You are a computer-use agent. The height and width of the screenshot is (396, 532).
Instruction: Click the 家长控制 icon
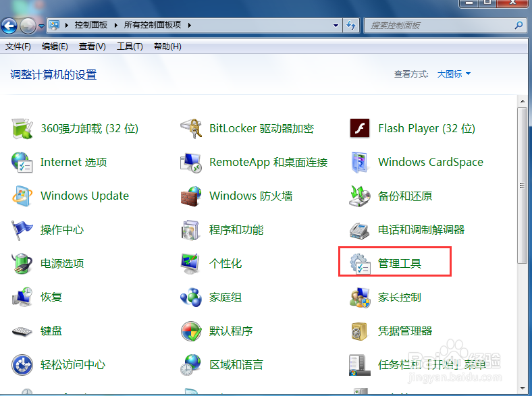pos(360,298)
